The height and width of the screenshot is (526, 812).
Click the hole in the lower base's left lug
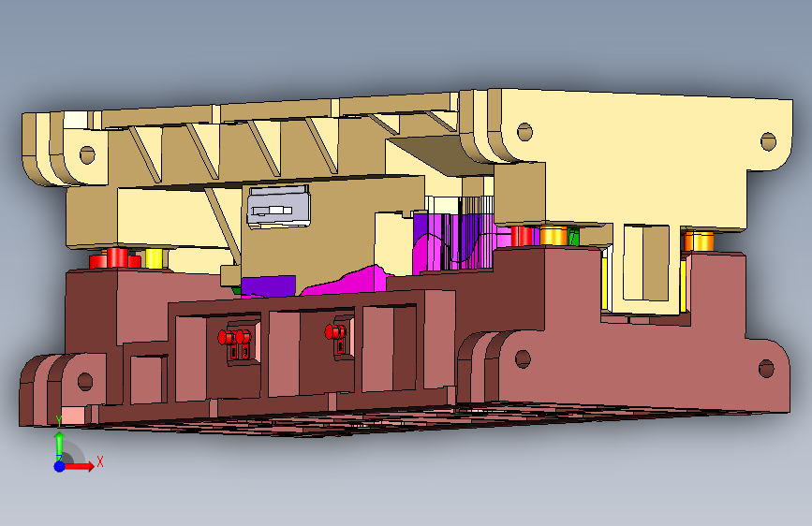[x=85, y=382]
